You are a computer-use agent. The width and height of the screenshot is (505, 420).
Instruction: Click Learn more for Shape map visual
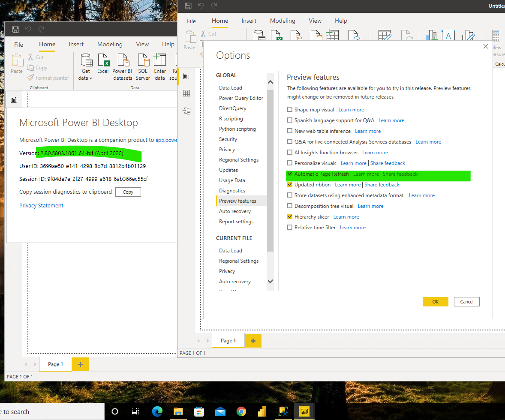(351, 110)
